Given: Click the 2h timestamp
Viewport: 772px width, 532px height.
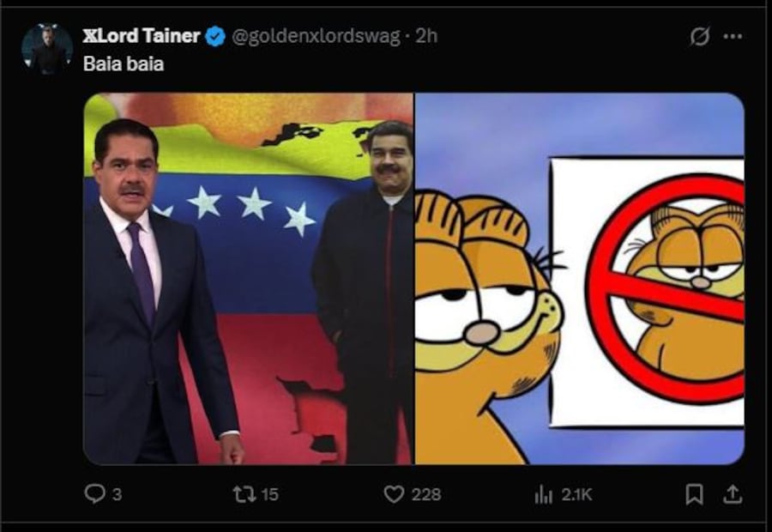Looking at the screenshot, I should (x=426, y=36).
